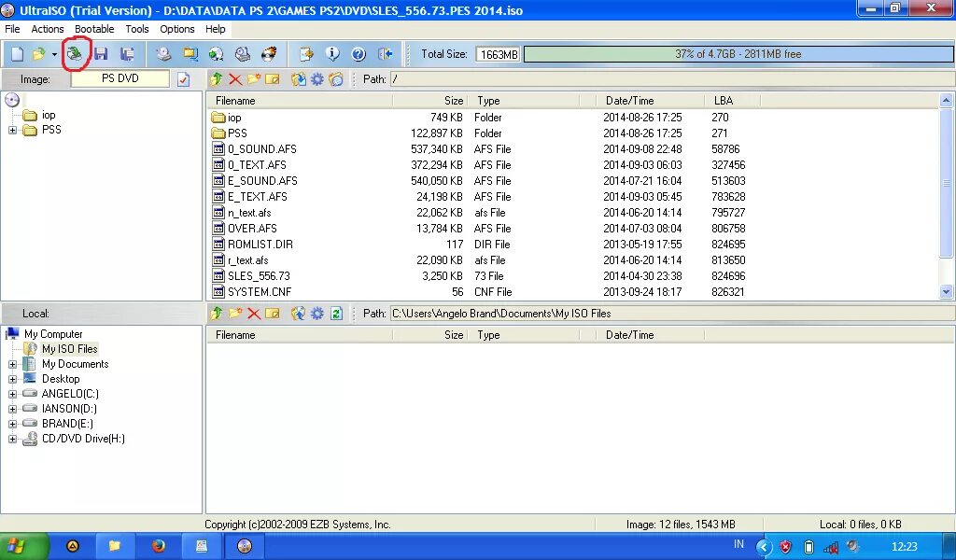Open the Windows Start button
Viewport: 956px width, 560px height.
point(22,546)
